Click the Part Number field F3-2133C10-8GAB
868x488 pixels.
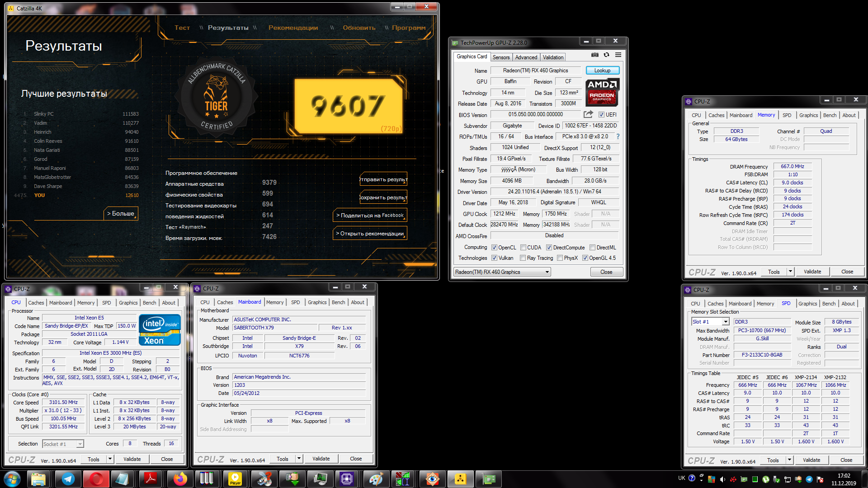click(761, 355)
